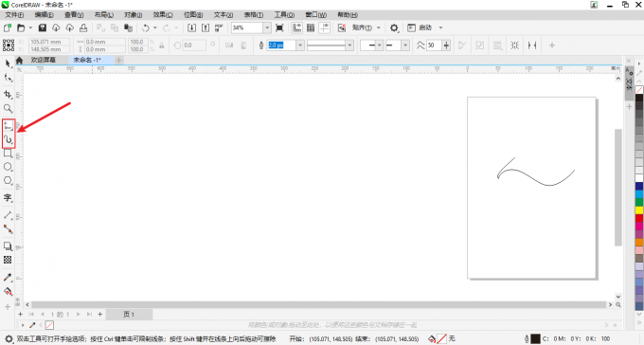The width and height of the screenshot is (644, 345).
Task: Select the Text tool
Action: point(8,198)
